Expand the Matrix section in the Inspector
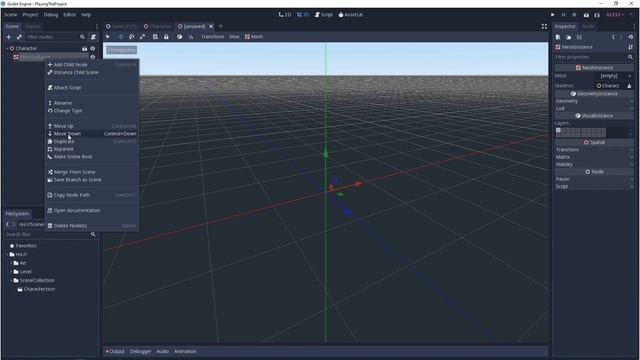Viewport: 640px width, 360px height. (x=593, y=157)
